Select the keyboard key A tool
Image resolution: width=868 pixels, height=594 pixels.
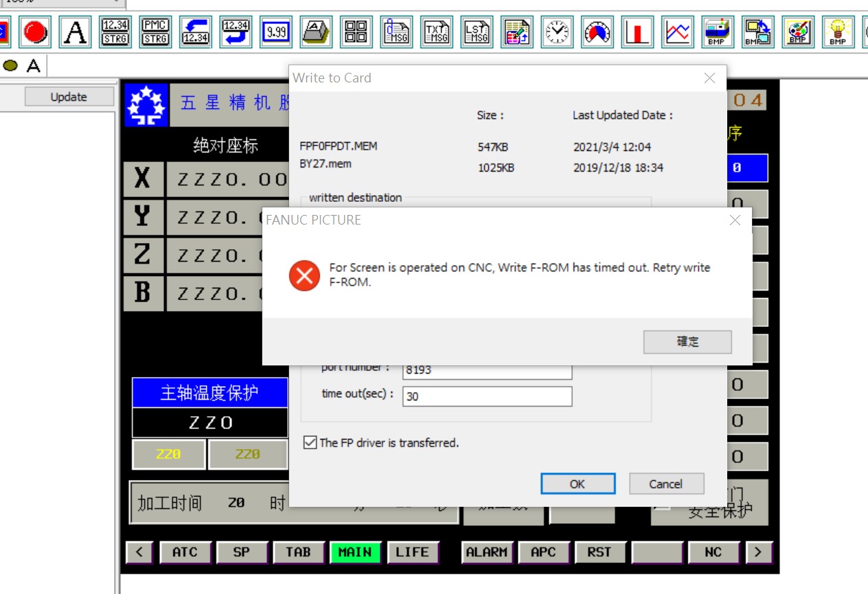316,32
